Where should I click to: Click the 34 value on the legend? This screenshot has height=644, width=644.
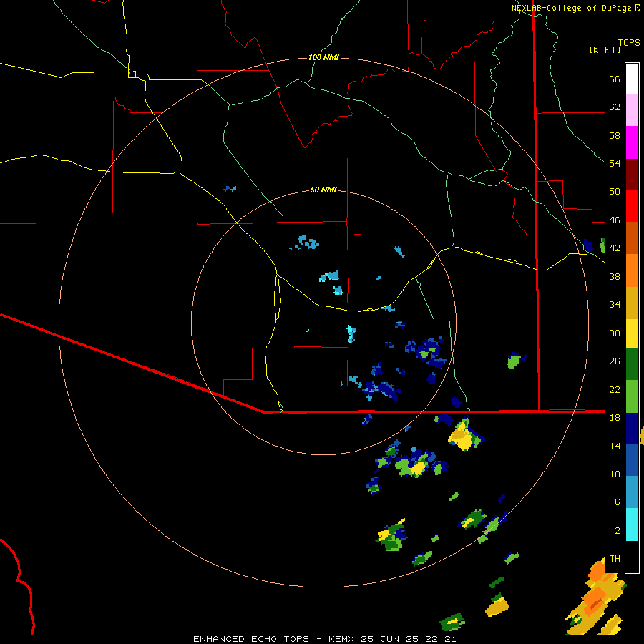[615, 305]
